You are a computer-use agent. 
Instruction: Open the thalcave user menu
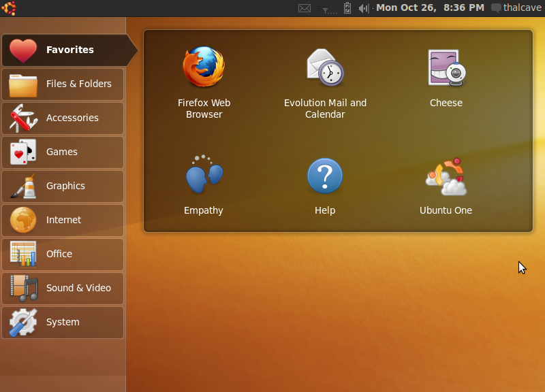tap(516, 7)
